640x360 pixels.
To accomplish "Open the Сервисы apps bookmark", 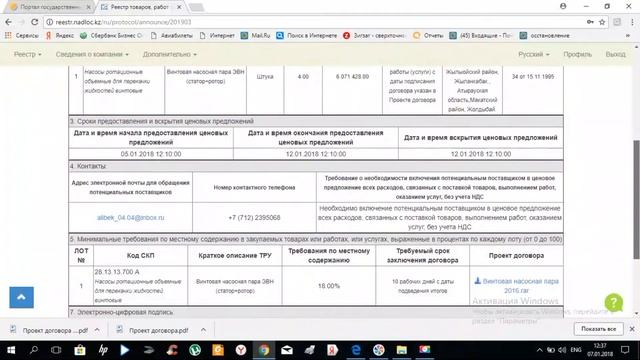I will click(x=22, y=36).
